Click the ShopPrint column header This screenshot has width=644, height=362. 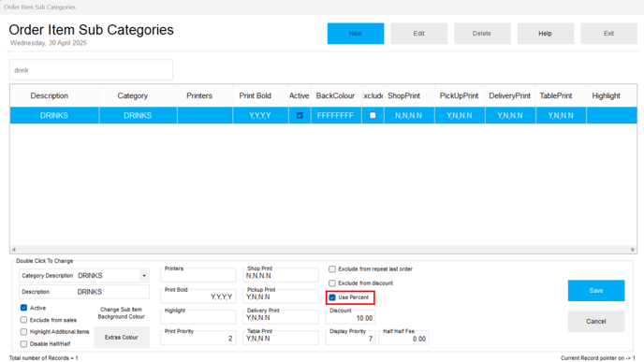409,95
